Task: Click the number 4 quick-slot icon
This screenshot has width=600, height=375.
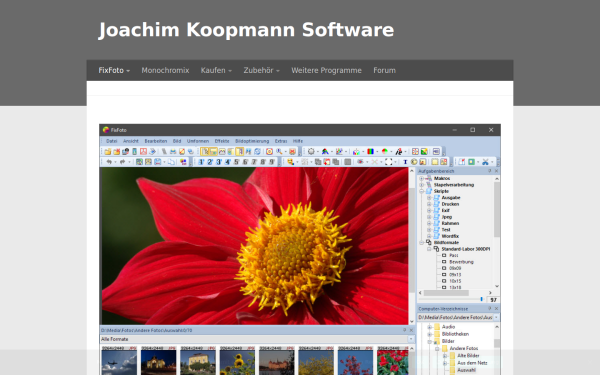Action: (227, 162)
